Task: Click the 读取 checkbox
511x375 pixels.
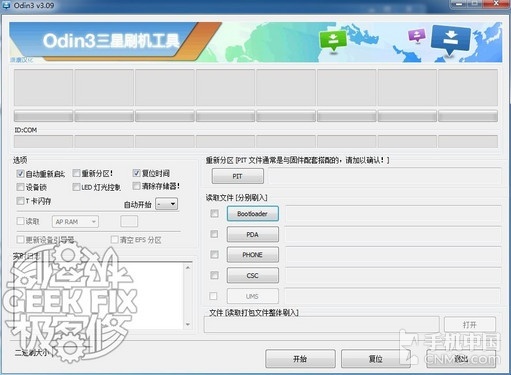Action: (x=20, y=221)
